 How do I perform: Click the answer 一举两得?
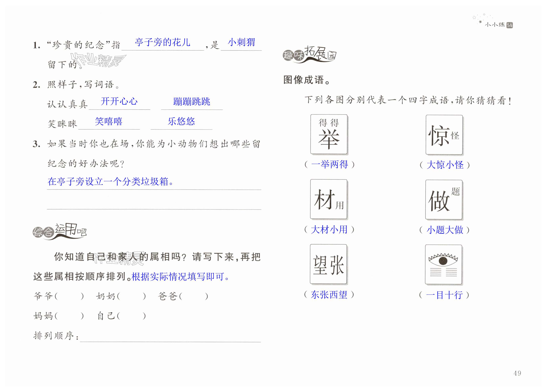329,165
